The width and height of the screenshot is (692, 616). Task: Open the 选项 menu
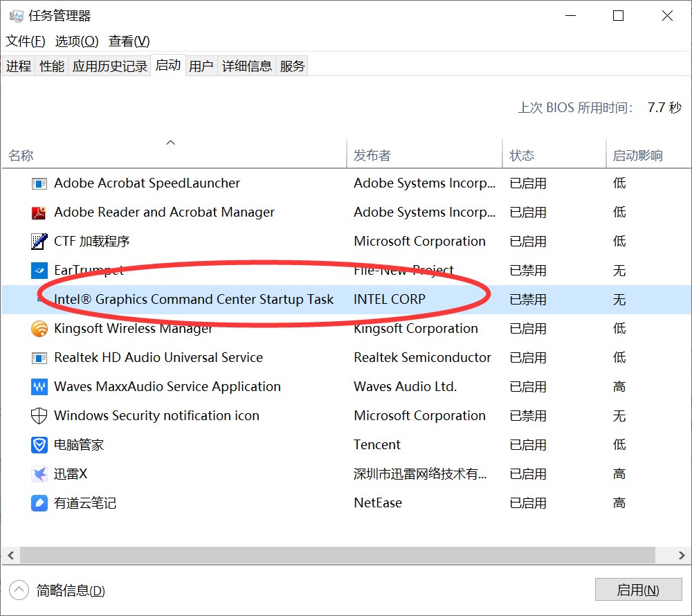click(x=77, y=42)
